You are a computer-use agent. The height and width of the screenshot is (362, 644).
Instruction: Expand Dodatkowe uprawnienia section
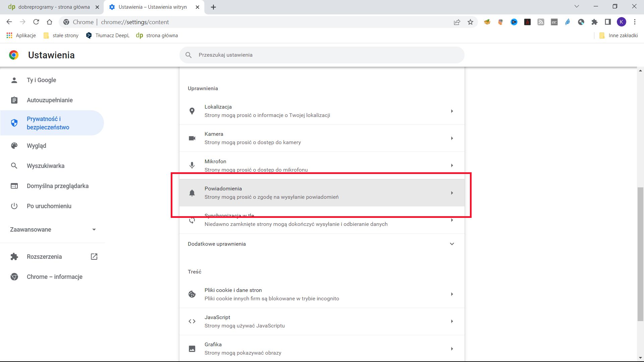(321, 244)
